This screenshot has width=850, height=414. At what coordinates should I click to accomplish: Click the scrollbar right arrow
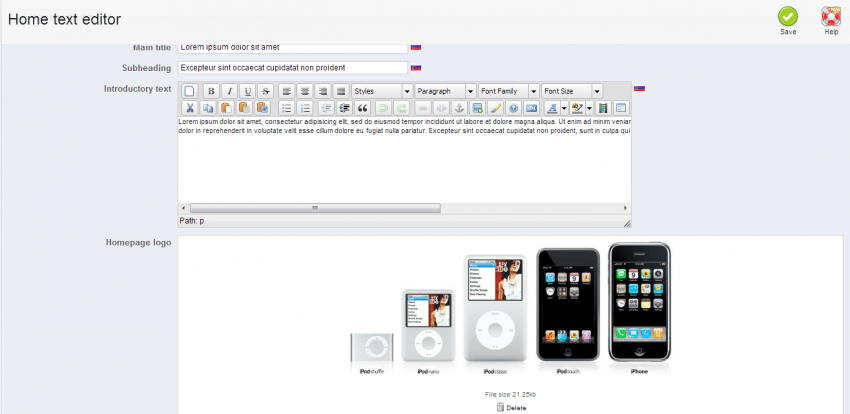pyautogui.click(x=626, y=208)
